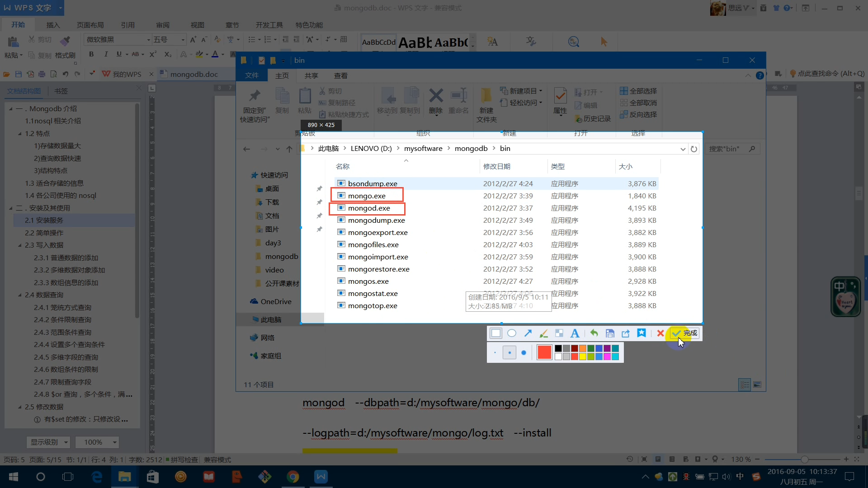Pick the magenta color swatch
Viewport: 868px width, 488px height.
click(x=607, y=357)
